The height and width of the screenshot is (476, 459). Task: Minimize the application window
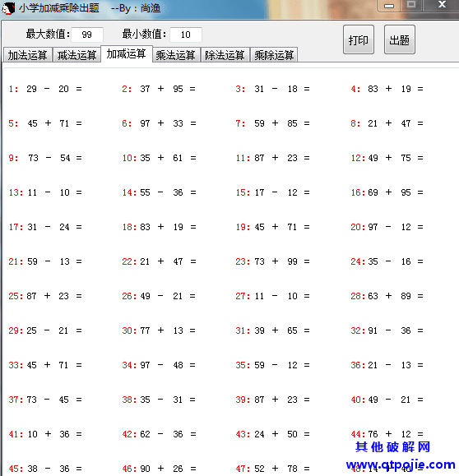point(389,6)
